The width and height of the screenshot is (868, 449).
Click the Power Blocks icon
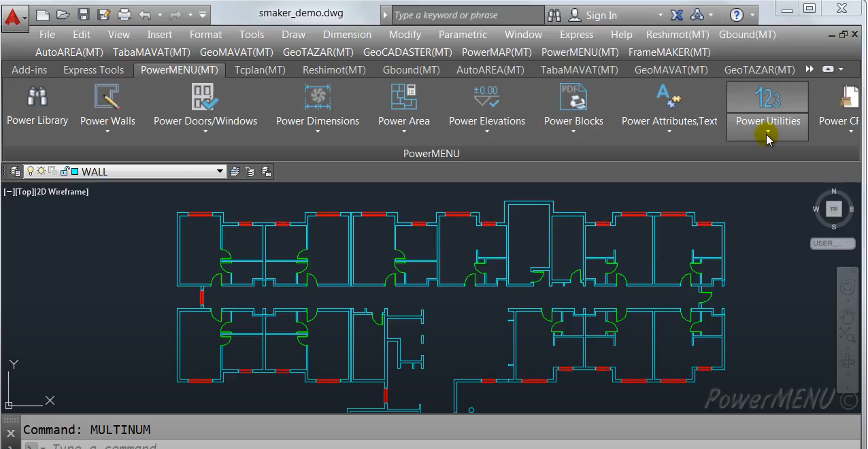tap(573, 97)
